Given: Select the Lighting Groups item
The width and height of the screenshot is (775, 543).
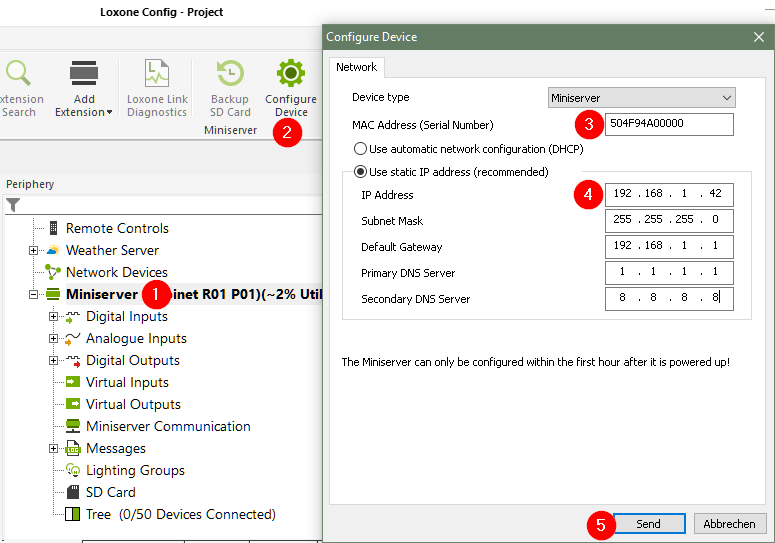Looking at the screenshot, I should tap(135, 470).
